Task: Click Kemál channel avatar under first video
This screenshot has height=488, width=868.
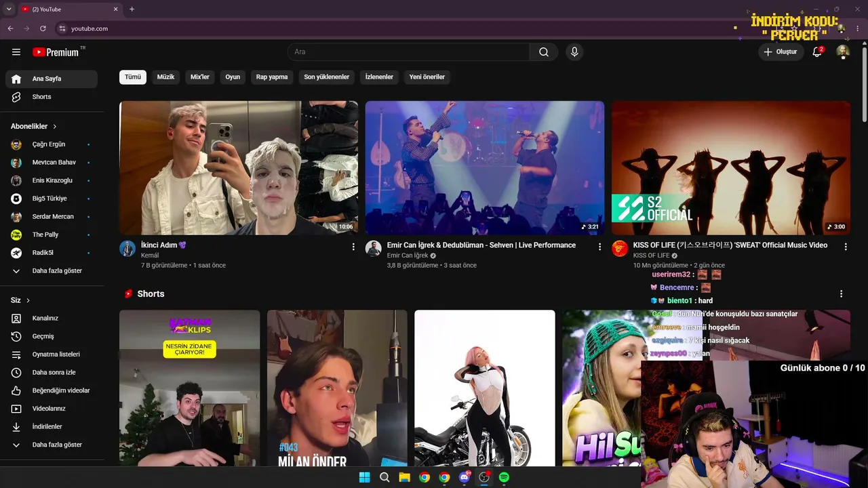Action: (x=127, y=249)
